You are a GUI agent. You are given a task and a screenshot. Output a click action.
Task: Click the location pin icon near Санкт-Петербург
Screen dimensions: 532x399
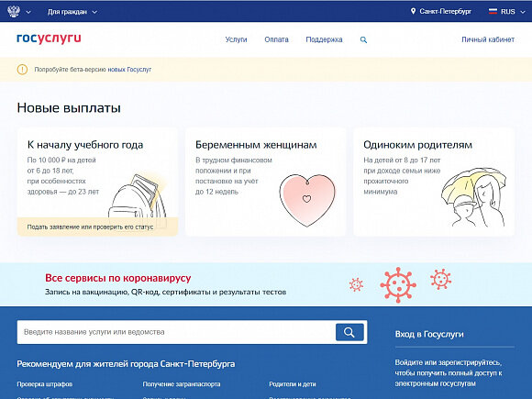click(413, 11)
